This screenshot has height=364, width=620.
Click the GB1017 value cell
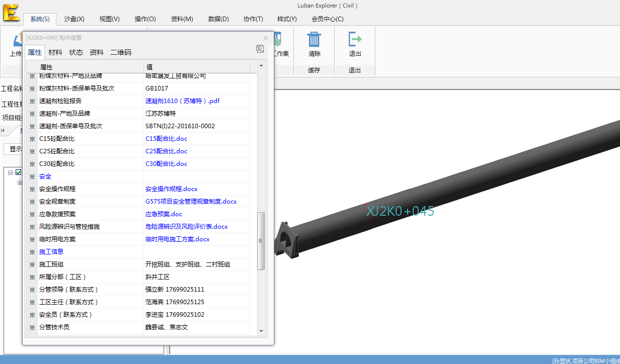(197, 88)
